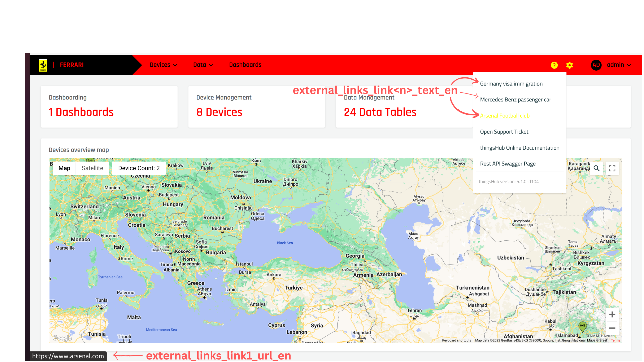Switch map to Satellite view

92,168
